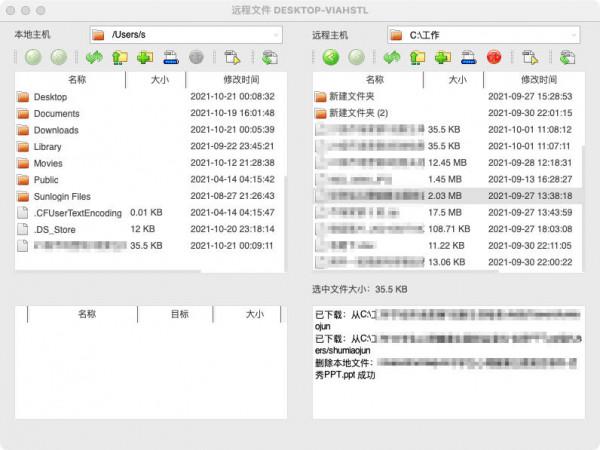Screen dimensions: 600x450
Task: Select the .DS_Store file
Action: pos(150,229)
